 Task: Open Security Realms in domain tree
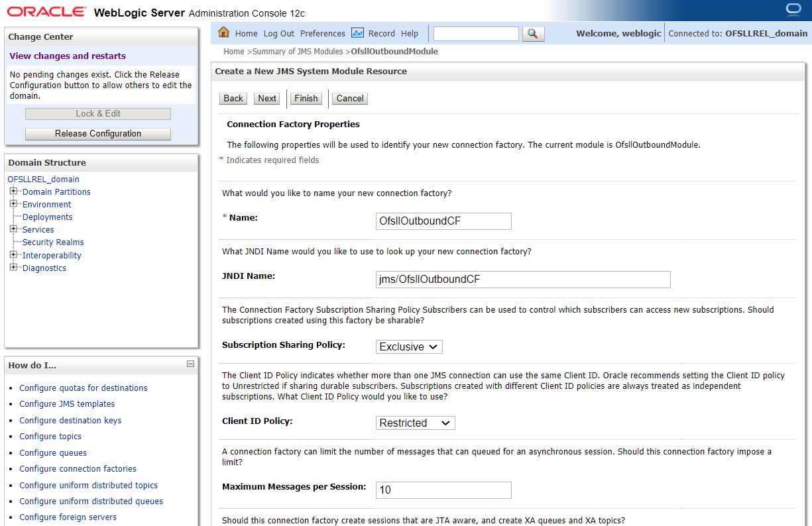[53, 242]
